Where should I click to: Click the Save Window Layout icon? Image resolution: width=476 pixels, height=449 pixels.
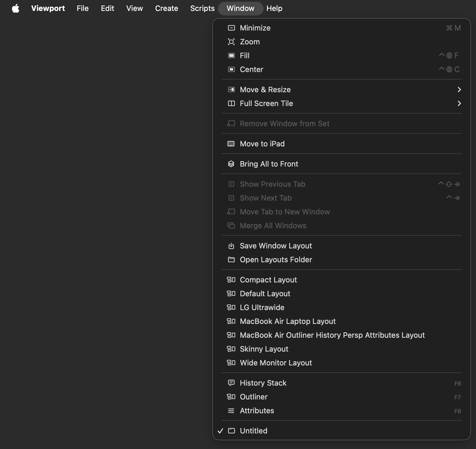tap(231, 246)
